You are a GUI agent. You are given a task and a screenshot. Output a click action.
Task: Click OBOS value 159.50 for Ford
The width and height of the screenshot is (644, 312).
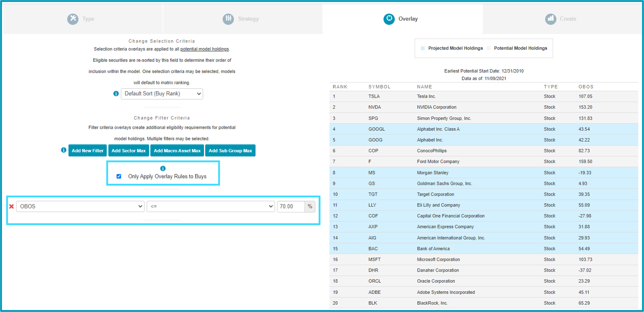(585, 162)
